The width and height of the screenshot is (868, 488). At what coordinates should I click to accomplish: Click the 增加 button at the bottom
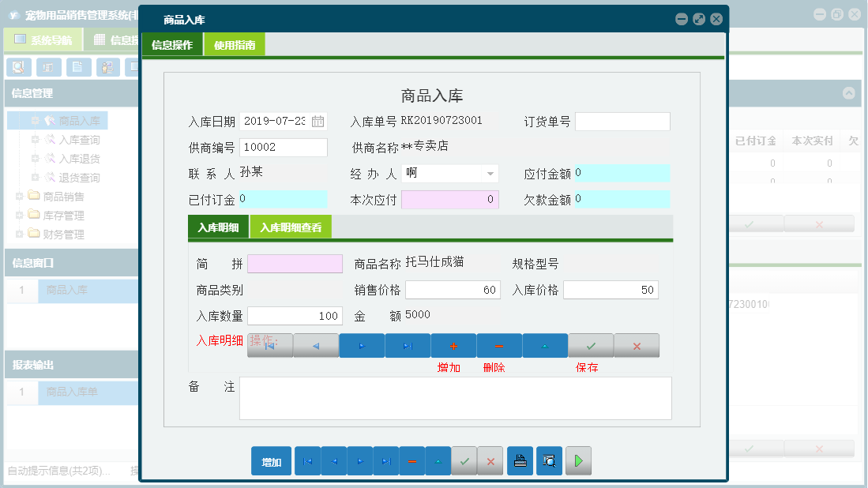point(271,460)
